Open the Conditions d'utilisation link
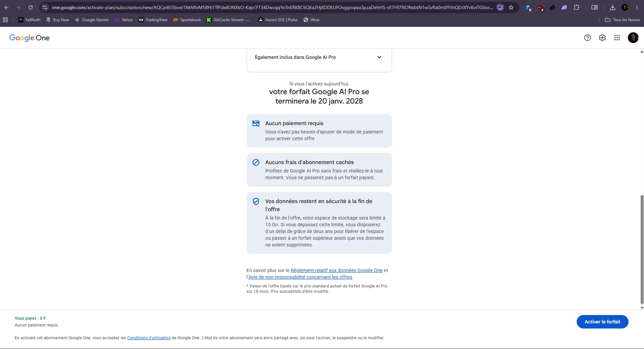The width and height of the screenshot is (644, 349). click(149, 338)
